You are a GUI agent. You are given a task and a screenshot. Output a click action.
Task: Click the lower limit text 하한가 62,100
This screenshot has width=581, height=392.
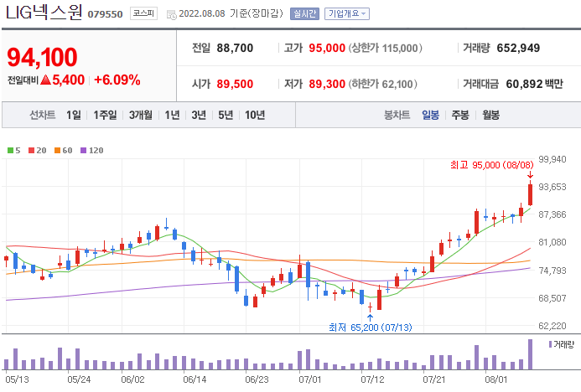383,84
